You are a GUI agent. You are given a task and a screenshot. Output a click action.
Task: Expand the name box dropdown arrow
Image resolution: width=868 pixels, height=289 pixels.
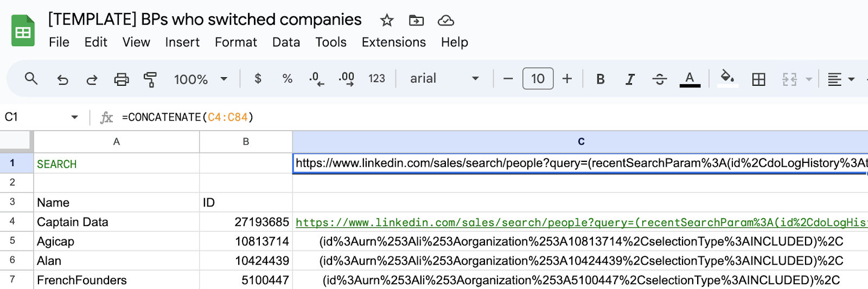click(74, 117)
